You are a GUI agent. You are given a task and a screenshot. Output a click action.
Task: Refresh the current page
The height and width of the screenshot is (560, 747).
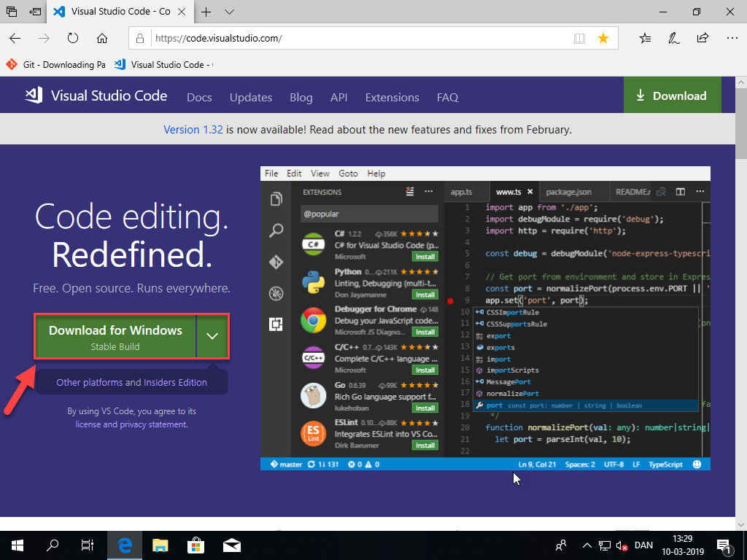73,38
